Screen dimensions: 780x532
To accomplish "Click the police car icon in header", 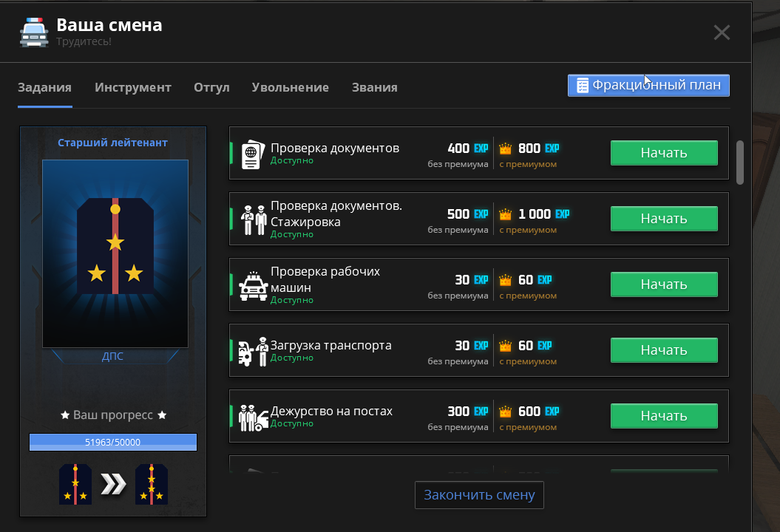I will [x=33, y=32].
